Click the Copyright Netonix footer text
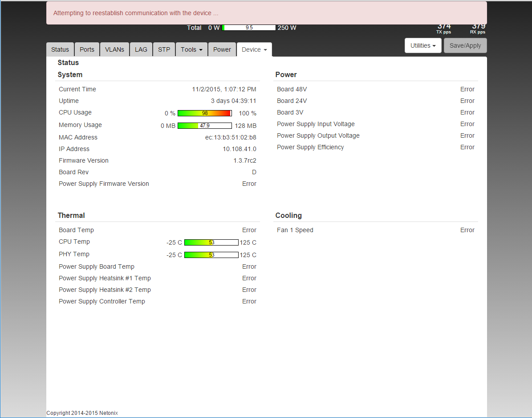The image size is (532, 418). (82, 413)
